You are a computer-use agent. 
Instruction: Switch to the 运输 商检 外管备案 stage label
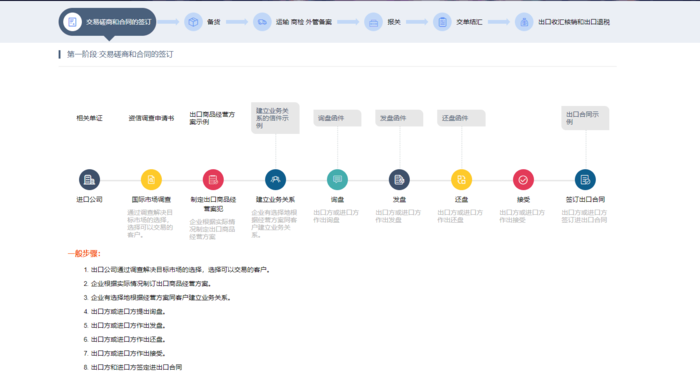304,22
